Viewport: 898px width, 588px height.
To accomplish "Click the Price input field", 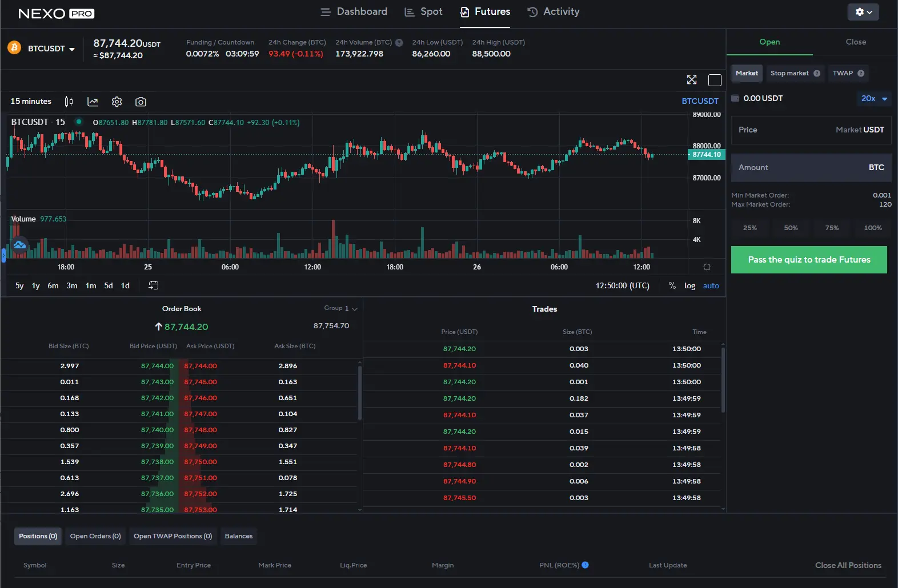I will (811, 130).
